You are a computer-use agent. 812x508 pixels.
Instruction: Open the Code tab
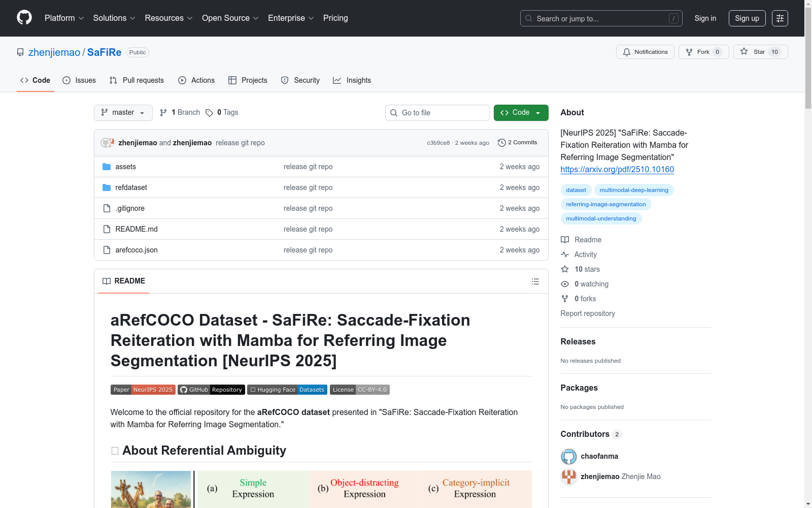pyautogui.click(x=36, y=80)
